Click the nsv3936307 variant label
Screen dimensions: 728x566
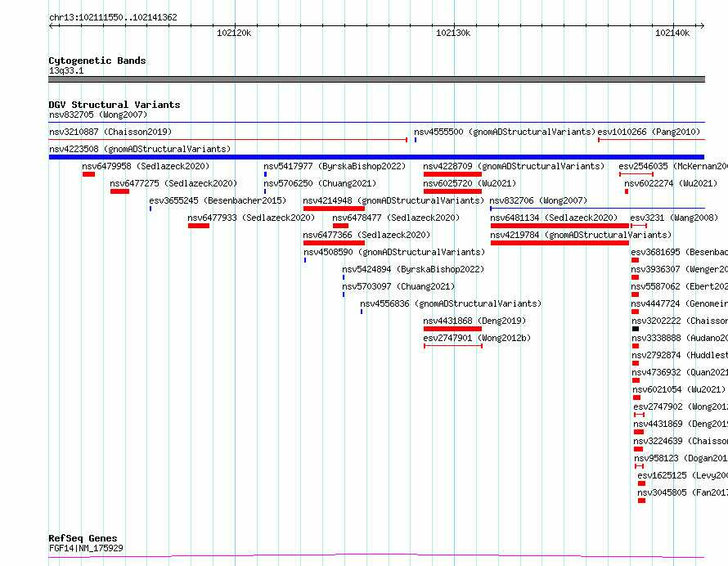coord(679,269)
